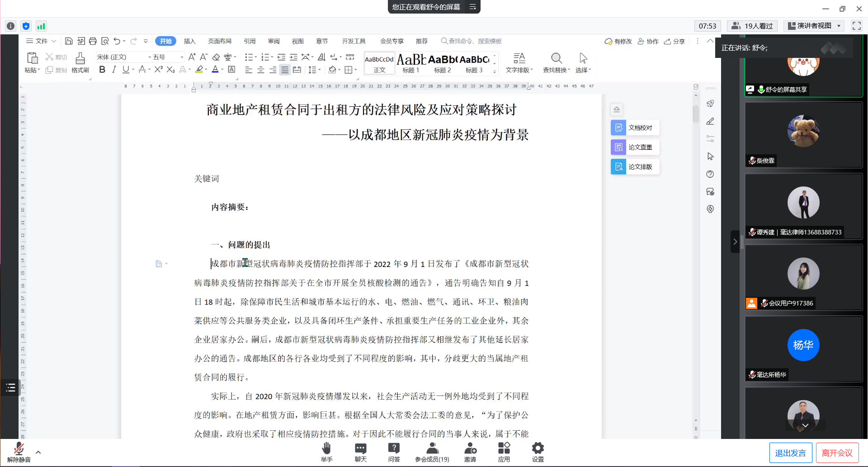This screenshot has height=467, width=868.
Task: Toggle center text alignment
Action: 261,70
